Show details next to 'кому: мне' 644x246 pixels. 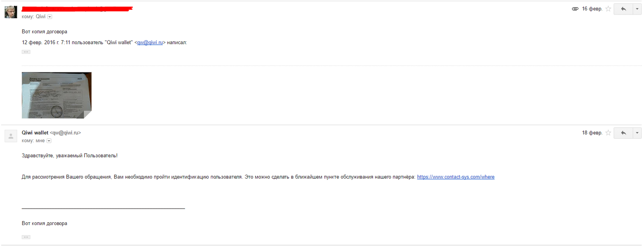[49, 141]
